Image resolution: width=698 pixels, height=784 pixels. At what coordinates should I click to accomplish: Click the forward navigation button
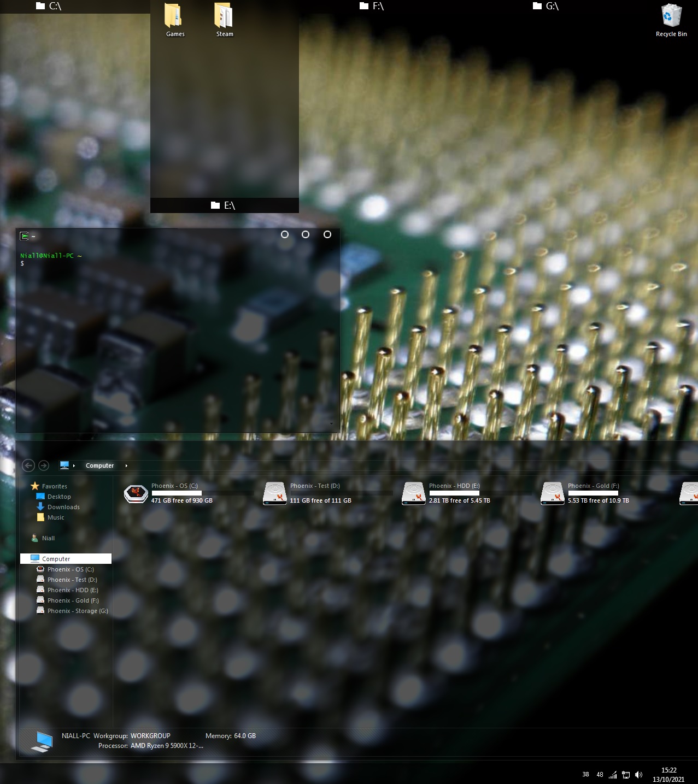pyautogui.click(x=44, y=465)
